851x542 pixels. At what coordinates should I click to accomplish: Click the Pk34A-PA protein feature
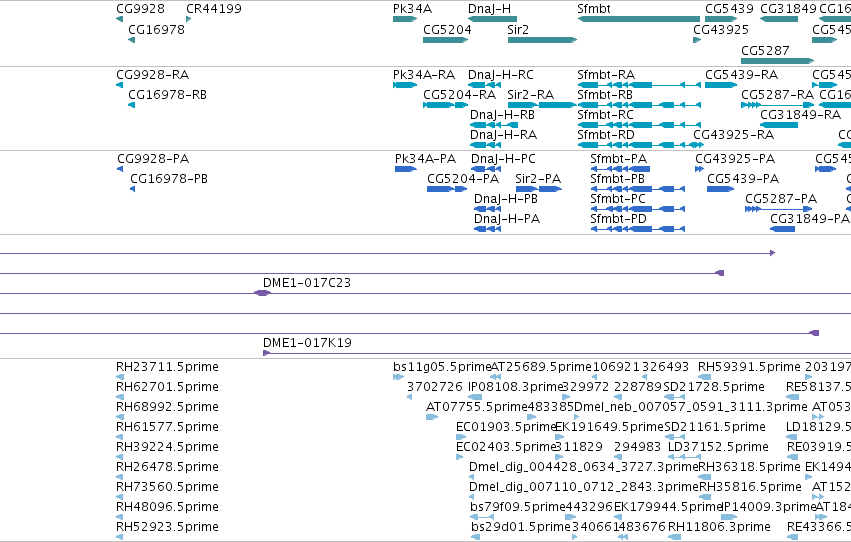[406, 169]
